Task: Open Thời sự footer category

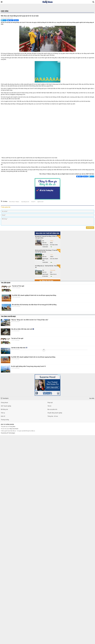Action: coord(3,413)
